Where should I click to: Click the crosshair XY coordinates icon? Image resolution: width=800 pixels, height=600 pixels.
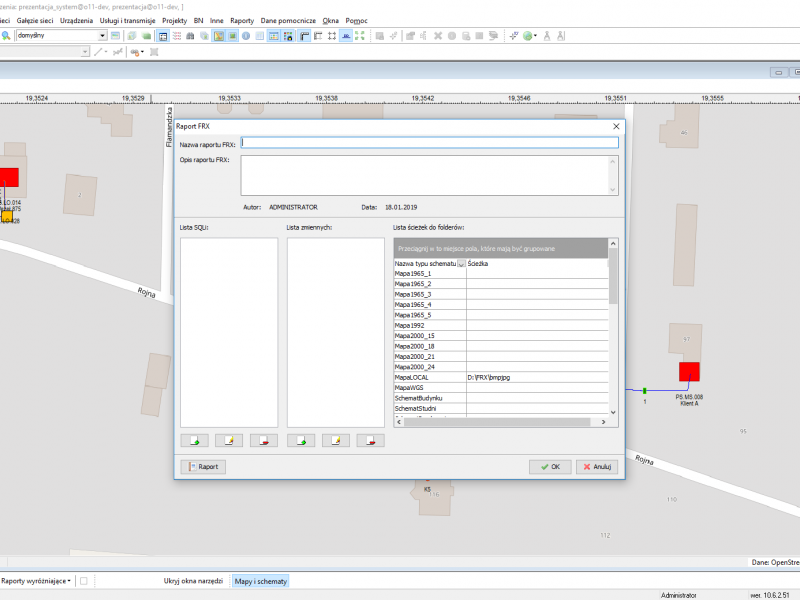(x=513, y=36)
